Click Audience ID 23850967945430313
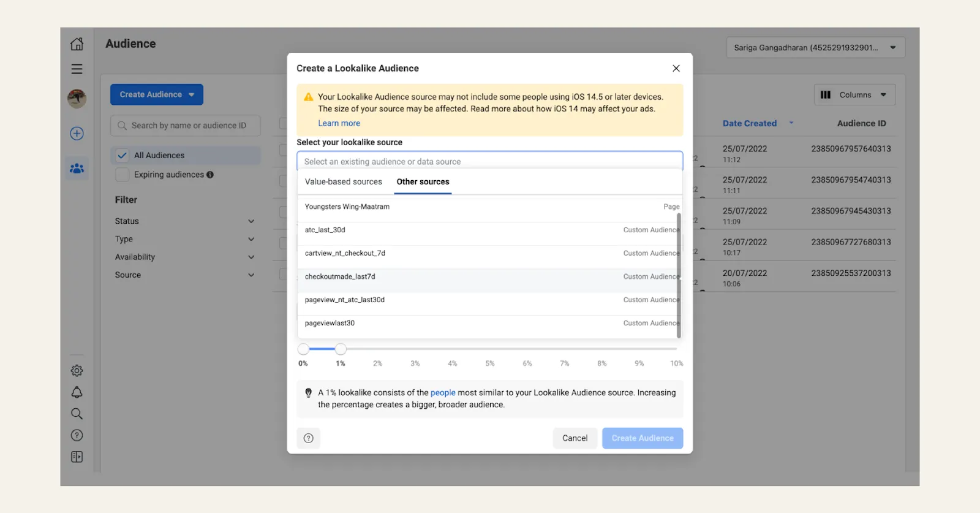 pos(851,211)
